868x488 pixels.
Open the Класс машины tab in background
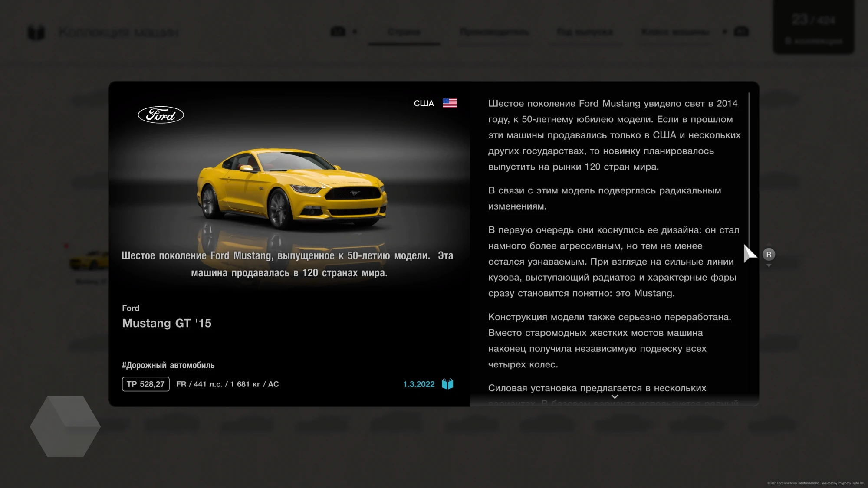[675, 32]
